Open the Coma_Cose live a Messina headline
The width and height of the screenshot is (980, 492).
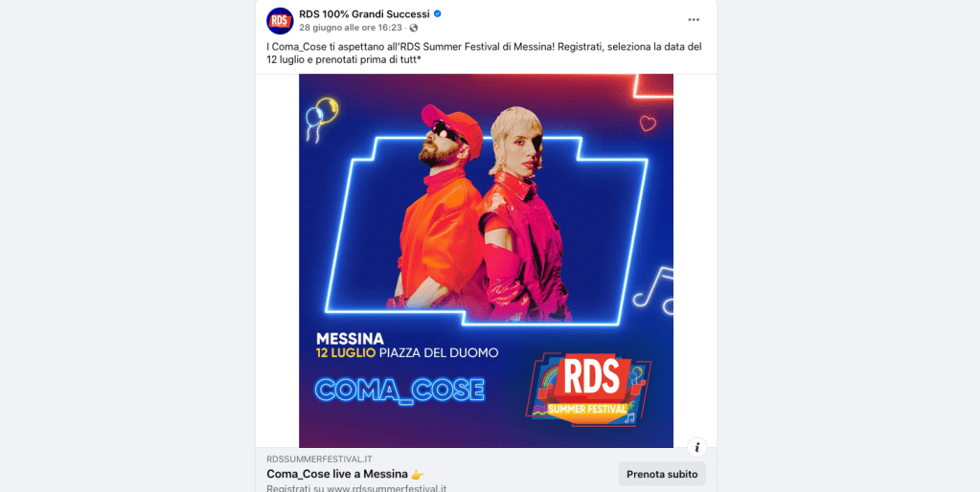(346, 474)
